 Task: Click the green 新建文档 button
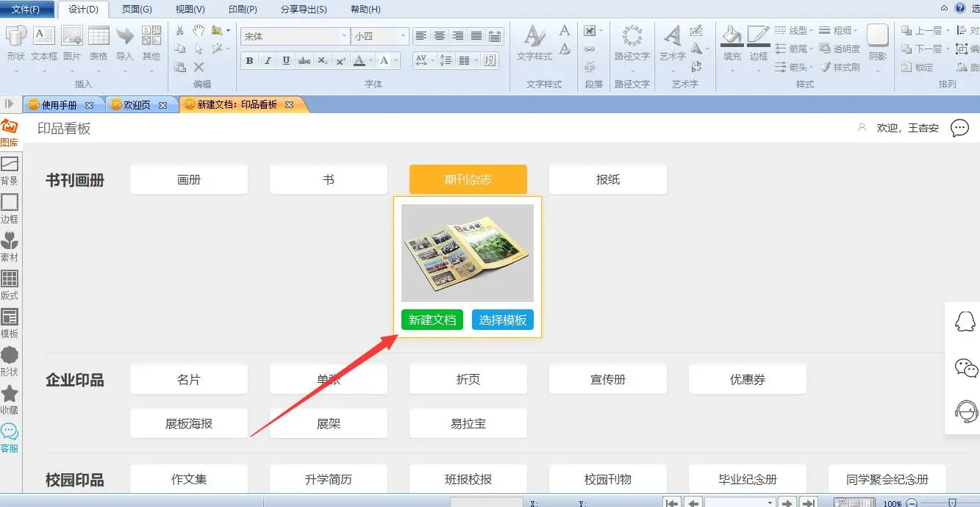pyautogui.click(x=432, y=320)
